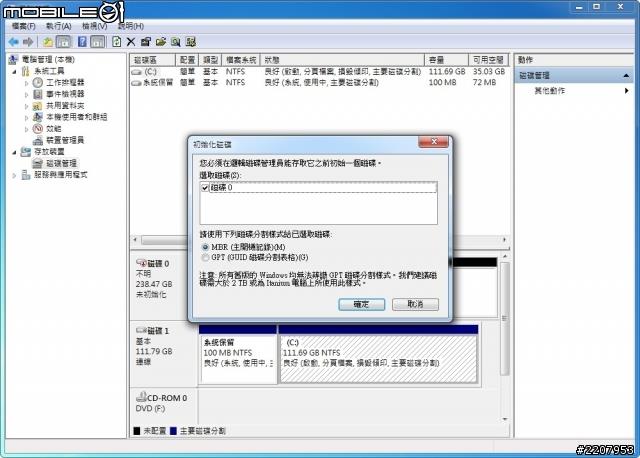Open the 執行(A) menu
This screenshot has width=640, height=458.
point(59,26)
